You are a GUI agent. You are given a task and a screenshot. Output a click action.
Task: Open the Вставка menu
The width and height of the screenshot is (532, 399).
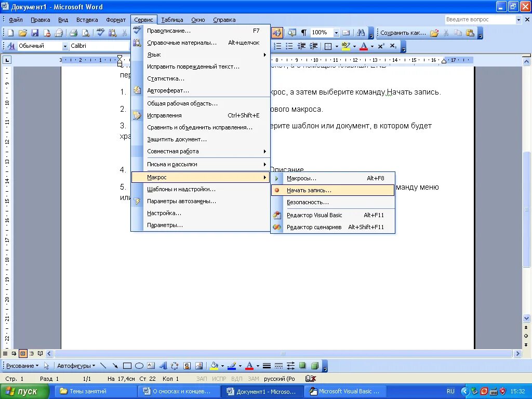pos(87,20)
